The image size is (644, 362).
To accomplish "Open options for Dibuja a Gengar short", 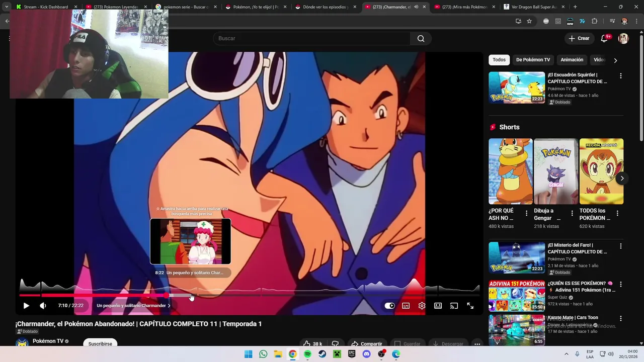I will pyautogui.click(x=572, y=213).
